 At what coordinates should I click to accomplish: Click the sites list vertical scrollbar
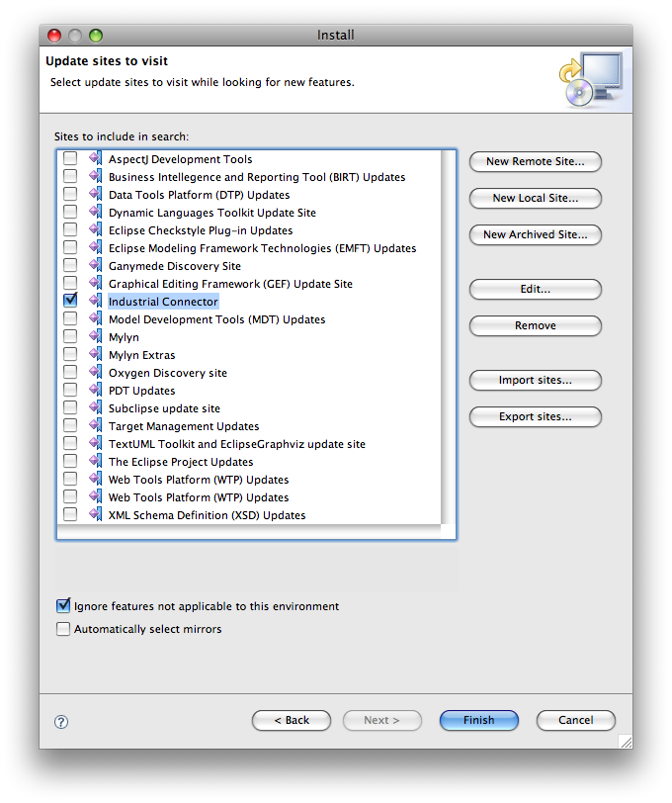(x=448, y=338)
